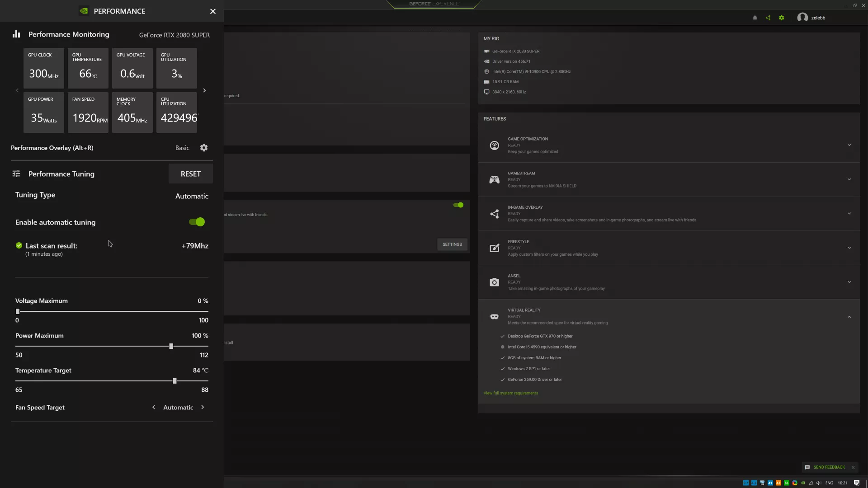This screenshot has width=868, height=488.
Task: Adjust the Temperature Target slider handle
Action: tap(175, 381)
